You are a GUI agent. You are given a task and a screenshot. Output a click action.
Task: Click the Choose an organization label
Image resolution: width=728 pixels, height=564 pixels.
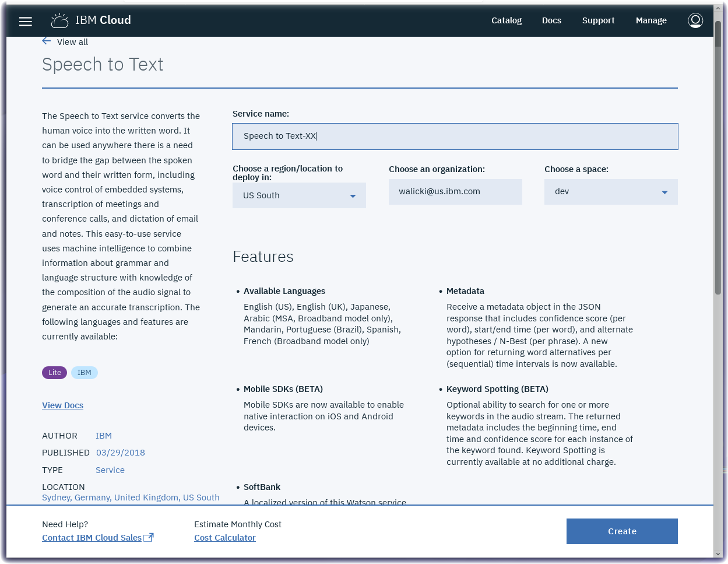pos(437,169)
